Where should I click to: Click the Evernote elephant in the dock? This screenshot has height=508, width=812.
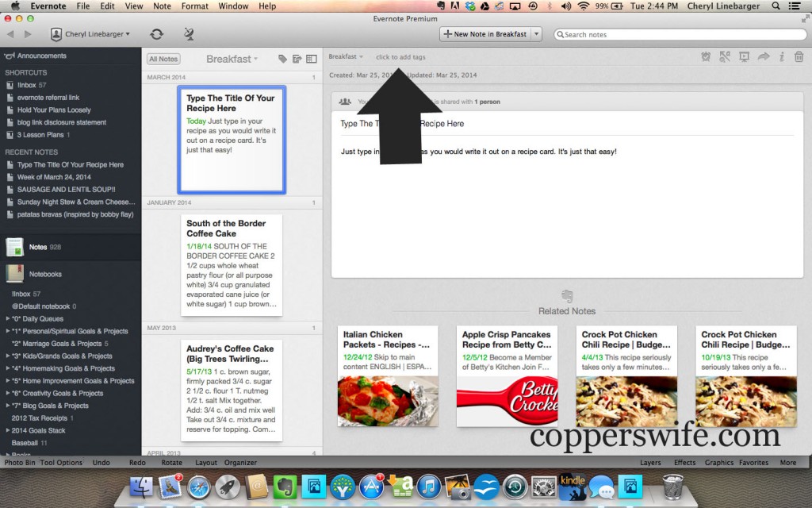tap(285, 487)
